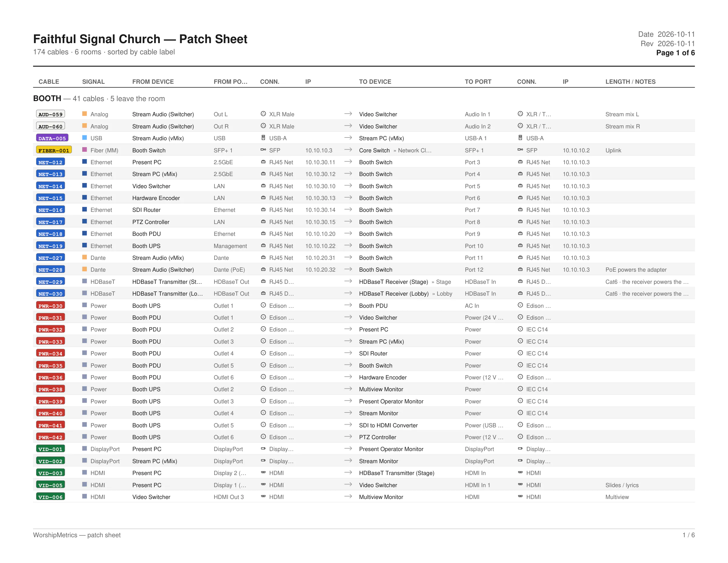The image size is (728, 563).
Task: Click the USB-A connector icon beside FROM port USB
Action: pyautogui.click(x=263, y=138)
